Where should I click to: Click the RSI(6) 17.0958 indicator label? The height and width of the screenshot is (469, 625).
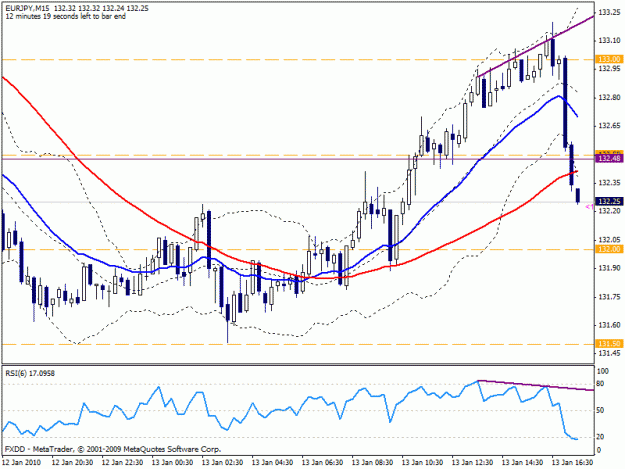[30, 373]
